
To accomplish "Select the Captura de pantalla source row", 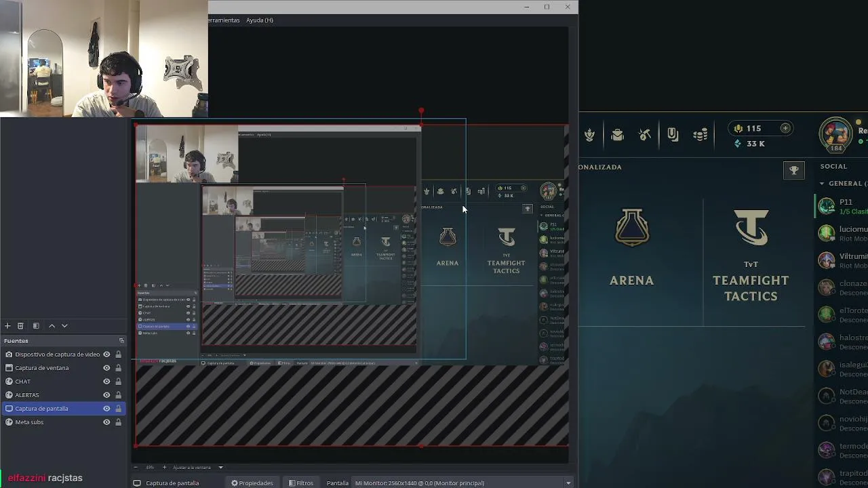I will (x=63, y=409).
